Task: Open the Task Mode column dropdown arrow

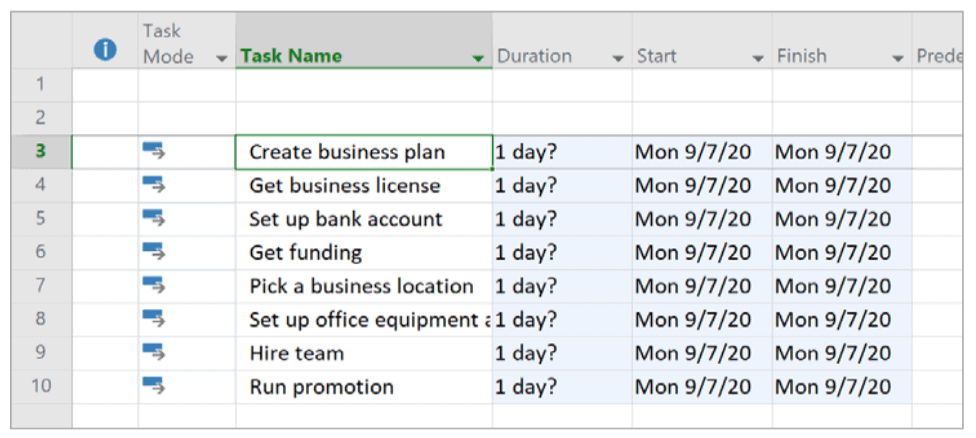Action: [222, 58]
